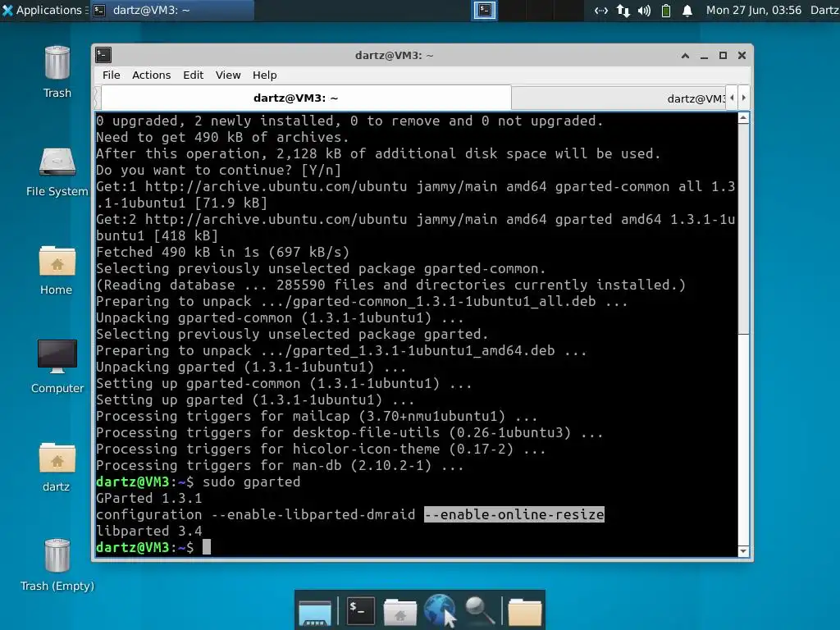Click the terminal icon in the window title bar

click(103, 55)
